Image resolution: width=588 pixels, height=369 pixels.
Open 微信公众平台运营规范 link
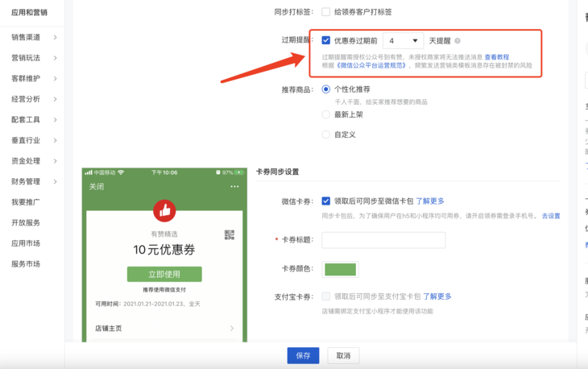[x=371, y=65]
